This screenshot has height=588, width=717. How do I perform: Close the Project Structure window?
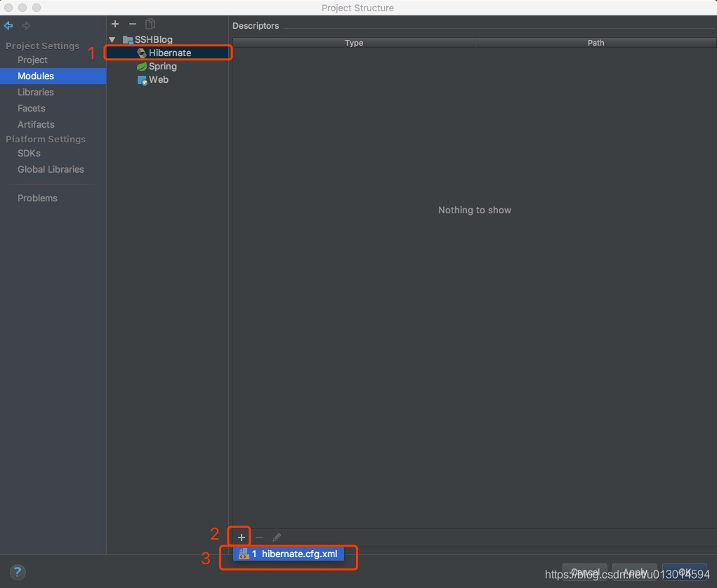8,8
